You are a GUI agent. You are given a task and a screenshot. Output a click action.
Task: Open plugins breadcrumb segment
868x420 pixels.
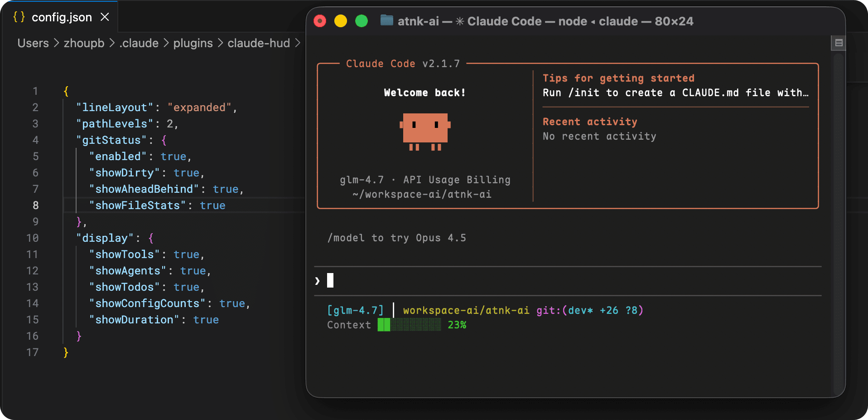193,43
